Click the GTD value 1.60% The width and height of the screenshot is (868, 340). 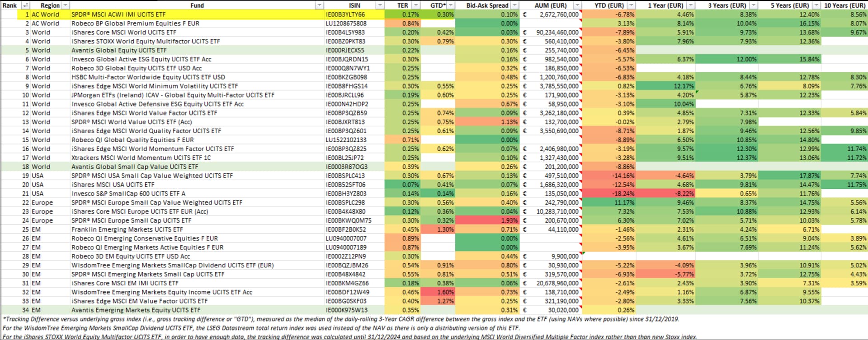(438, 292)
